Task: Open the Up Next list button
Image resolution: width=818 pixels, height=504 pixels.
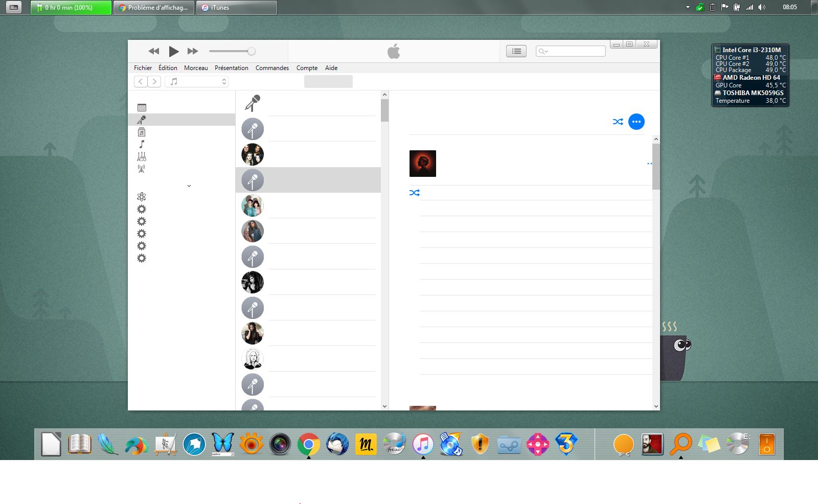Action: (516, 51)
